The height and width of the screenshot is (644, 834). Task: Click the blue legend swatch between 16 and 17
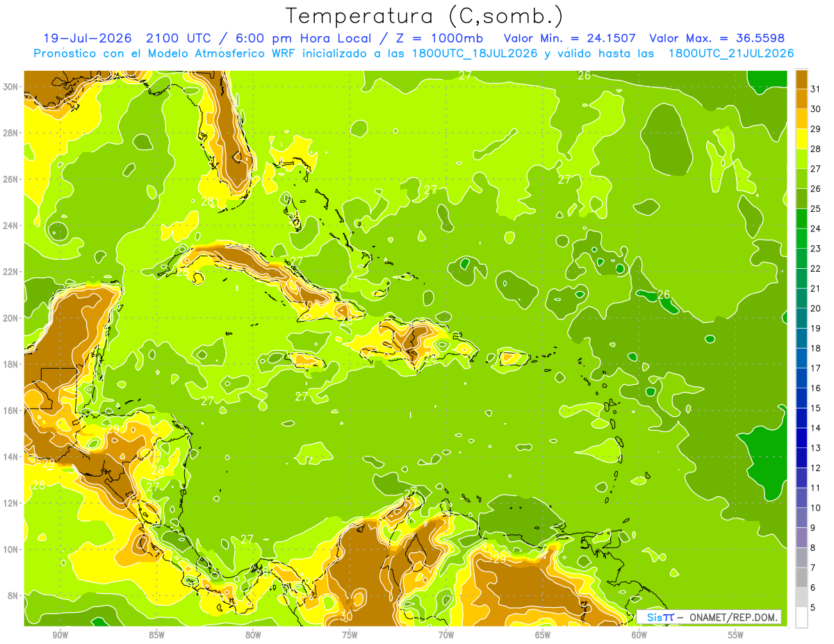coord(801,378)
